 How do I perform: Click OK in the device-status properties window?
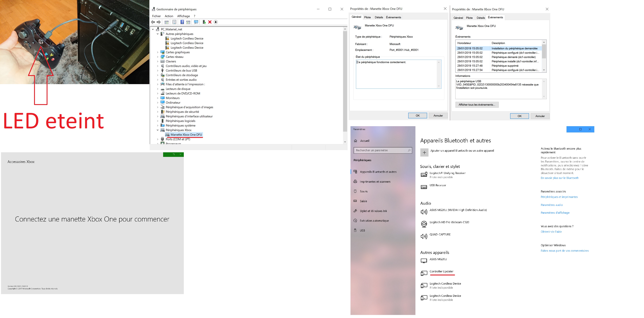417,115
